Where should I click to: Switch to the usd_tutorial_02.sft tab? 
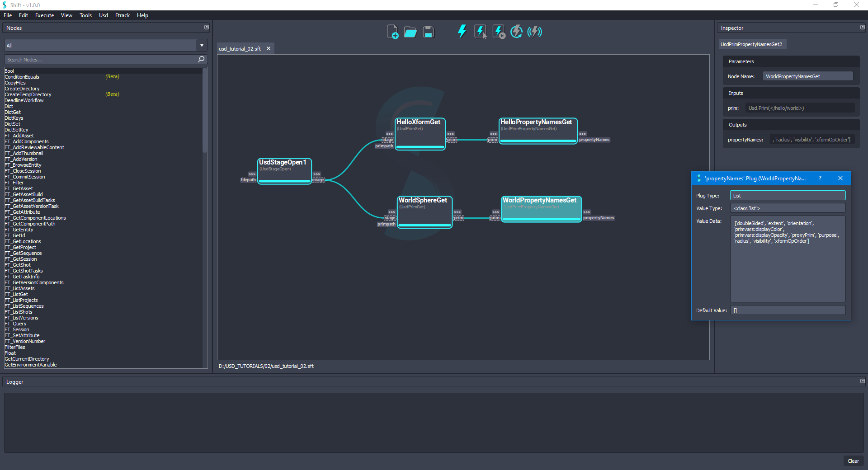click(240, 48)
